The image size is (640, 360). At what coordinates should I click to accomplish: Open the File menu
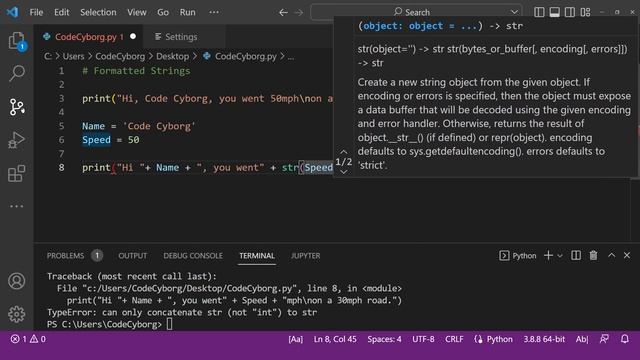(x=36, y=12)
